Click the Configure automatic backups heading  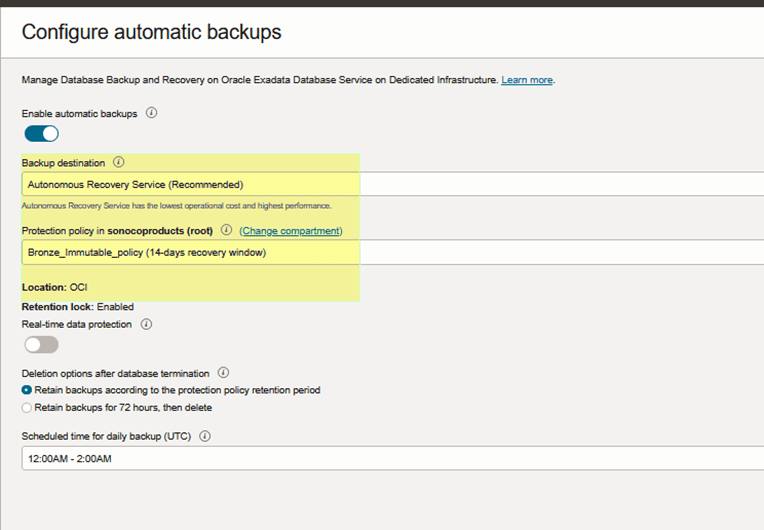coord(152,32)
